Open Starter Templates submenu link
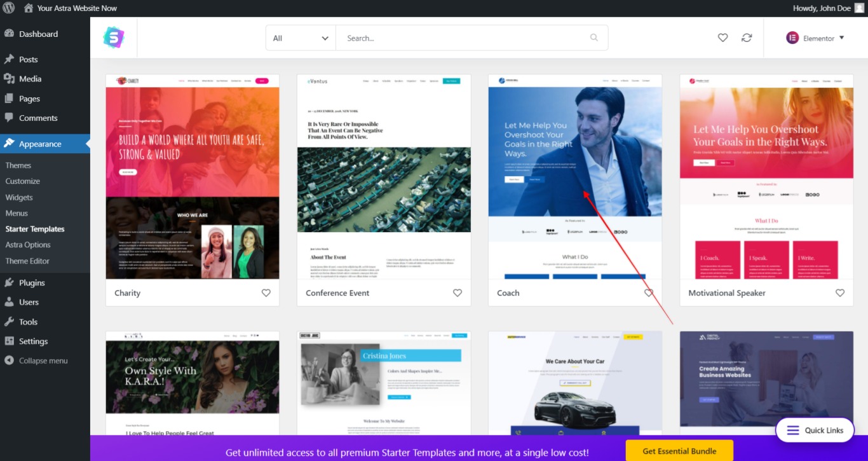The height and width of the screenshot is (461, 868). [35, 229]
